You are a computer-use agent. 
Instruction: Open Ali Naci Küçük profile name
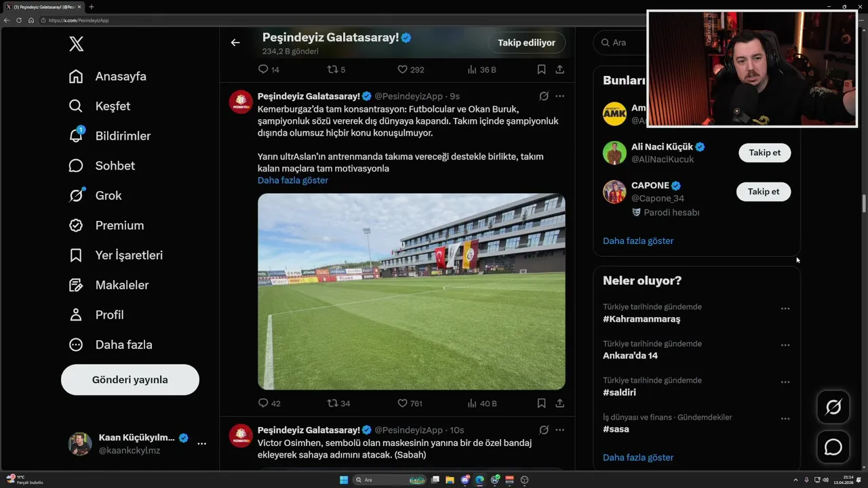662,146
